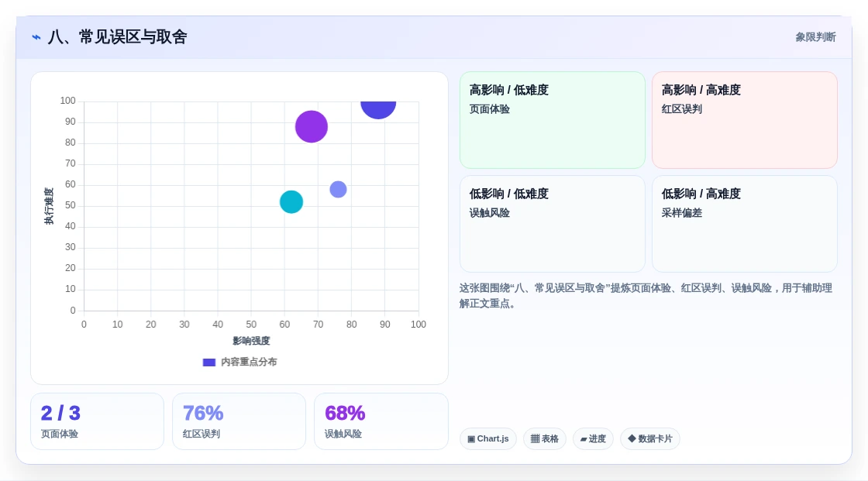Click the 象限判断 label in the header

pos(815,37)
